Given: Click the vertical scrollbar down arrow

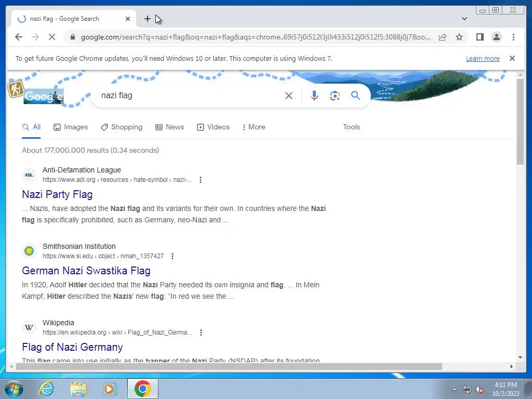Looking at the screenshot, I should click(520, 357).
